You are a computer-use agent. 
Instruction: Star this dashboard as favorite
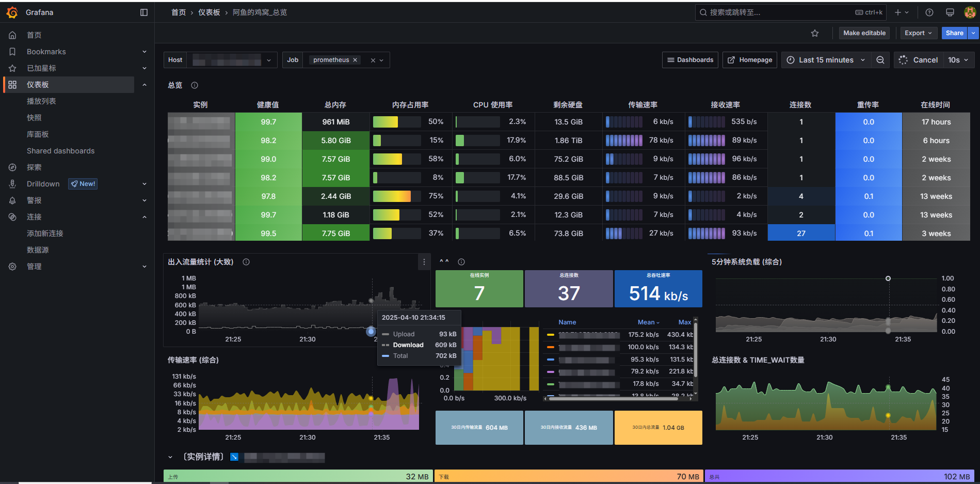[x=815, y=33]
